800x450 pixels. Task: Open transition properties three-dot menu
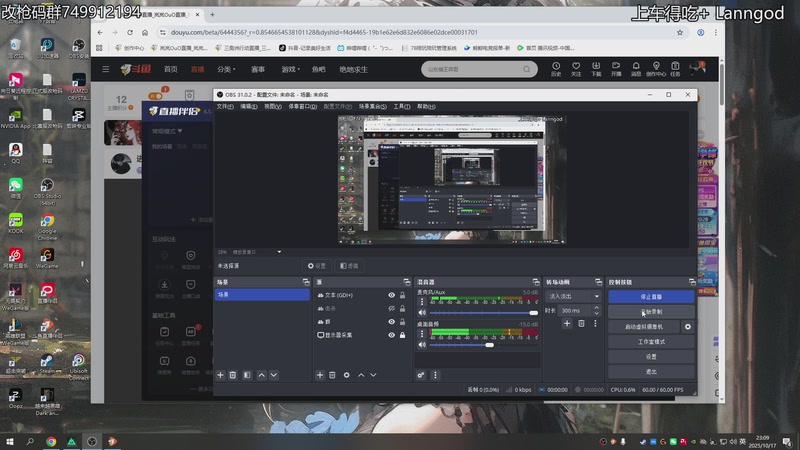pos(595,323)
